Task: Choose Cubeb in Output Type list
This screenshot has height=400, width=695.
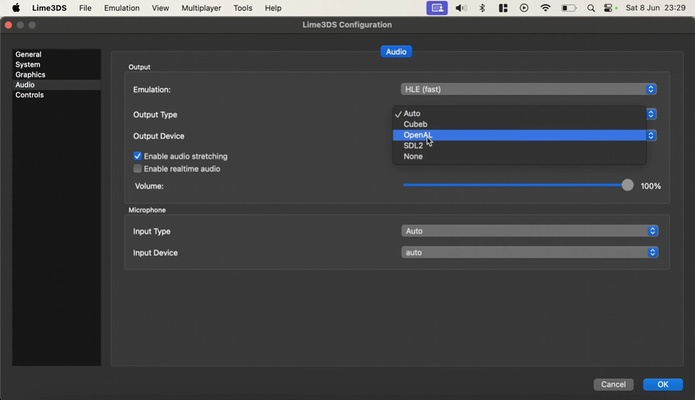Action: point(519,124)
